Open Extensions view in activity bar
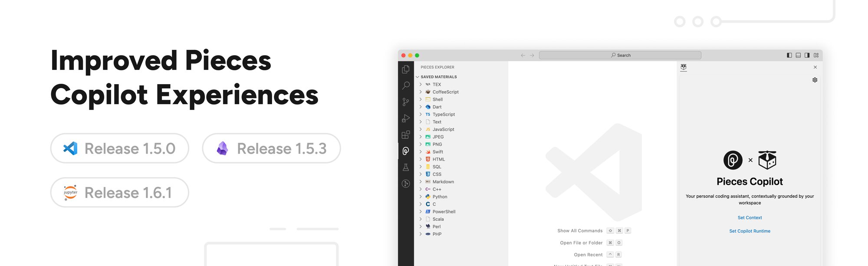This screenshot has height=266, width=868. point(406,135)
